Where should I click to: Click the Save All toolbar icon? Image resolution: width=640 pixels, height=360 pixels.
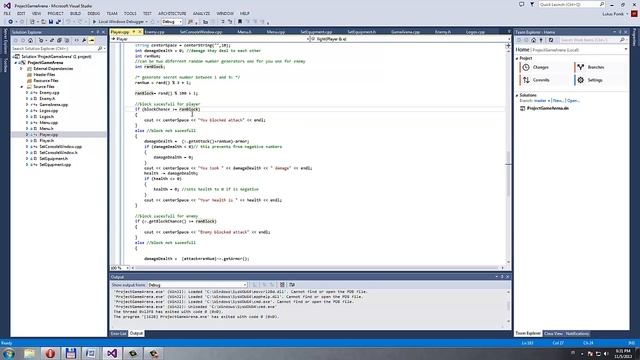[58, 22]
